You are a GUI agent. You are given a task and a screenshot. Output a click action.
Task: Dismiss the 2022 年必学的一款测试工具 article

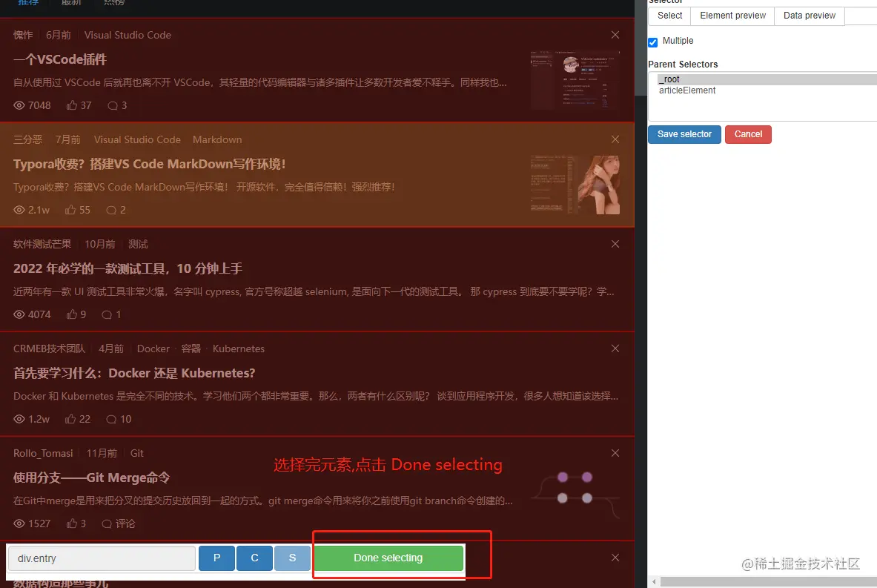615,244
